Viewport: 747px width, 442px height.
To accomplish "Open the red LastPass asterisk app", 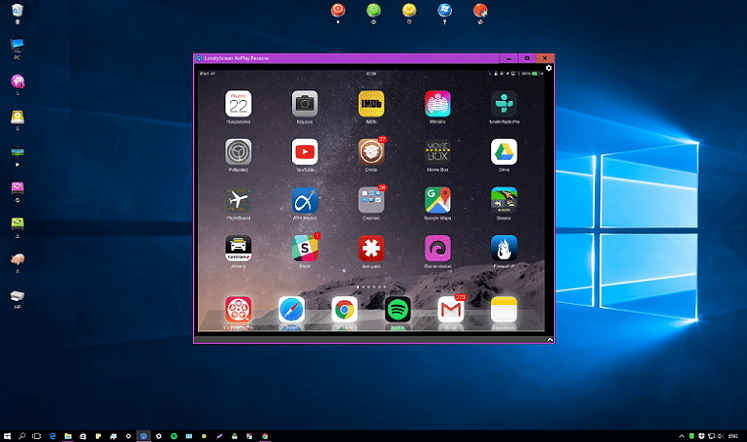I will click(x=371, y=248).
